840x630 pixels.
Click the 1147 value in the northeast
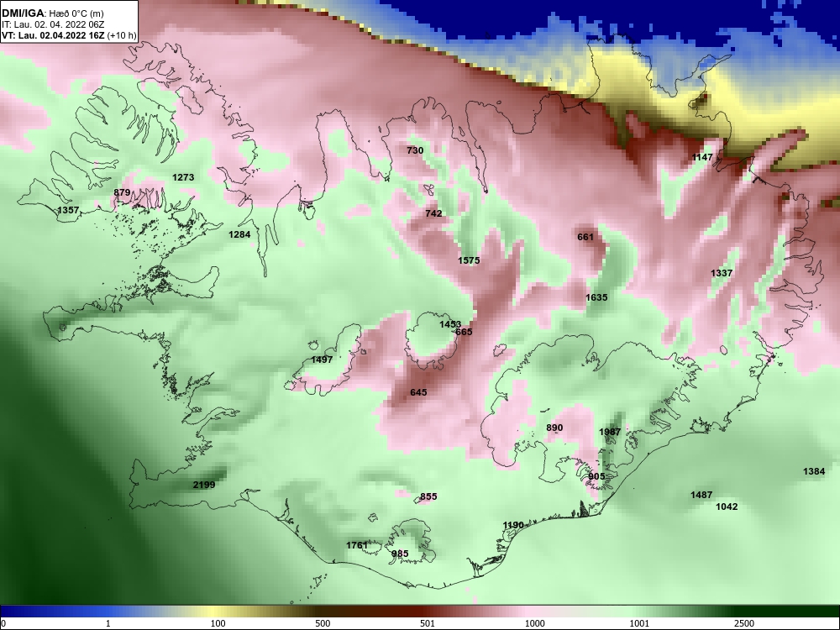click(x=702, y=157)
